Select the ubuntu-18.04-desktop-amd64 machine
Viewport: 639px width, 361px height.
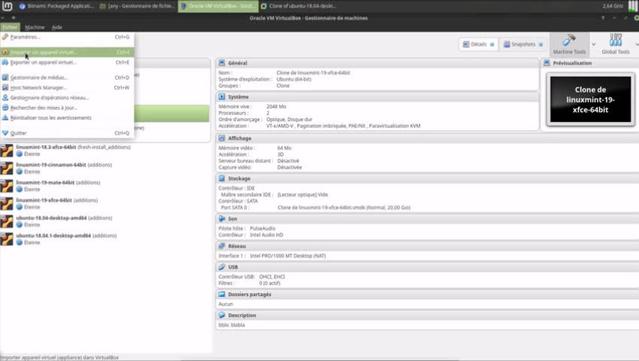pyautogui.click(x=105, y=221)
